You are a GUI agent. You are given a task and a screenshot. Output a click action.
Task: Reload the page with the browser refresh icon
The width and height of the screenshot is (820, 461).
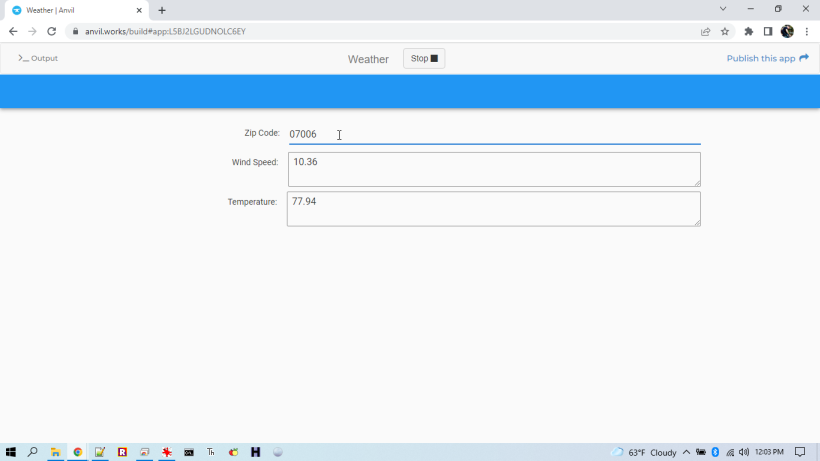pyautogui.click(x=52, y=31)
